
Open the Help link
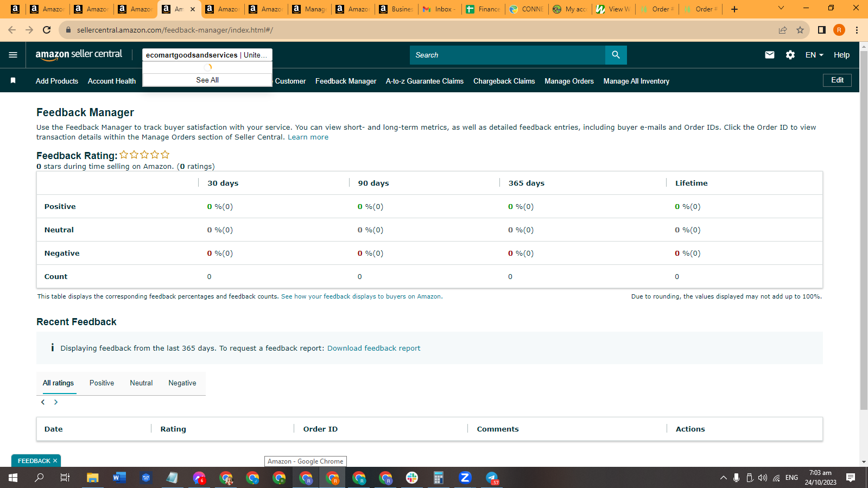pyautogui.click(x=841, y=55)
